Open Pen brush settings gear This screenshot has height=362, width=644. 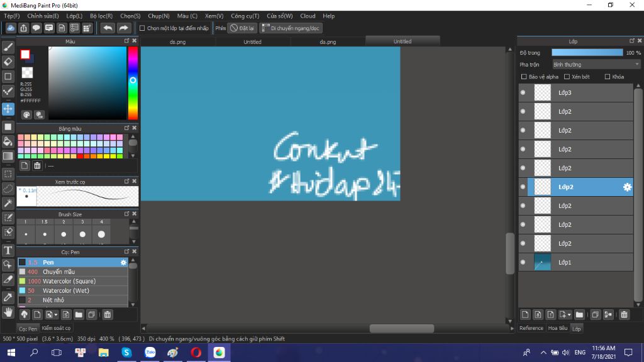123,262
